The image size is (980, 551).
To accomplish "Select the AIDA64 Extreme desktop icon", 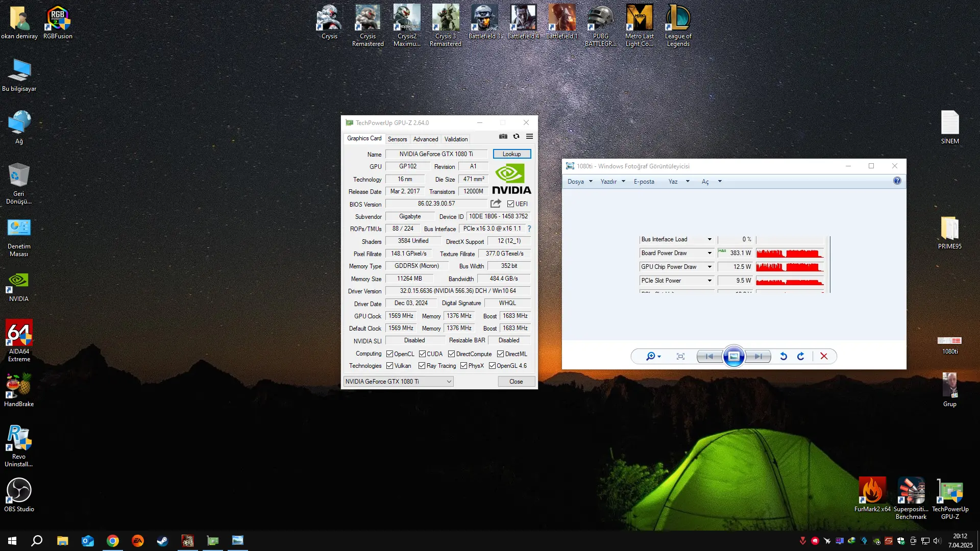I will click(x=19, y=341).
